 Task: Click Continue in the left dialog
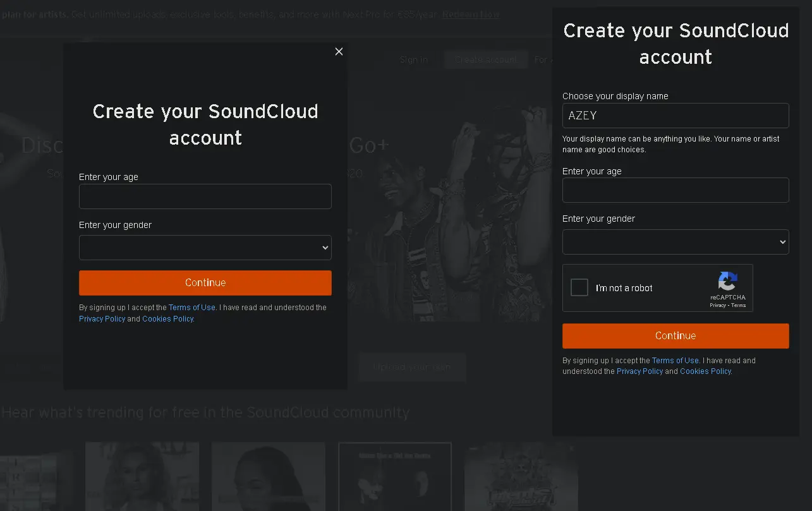pos(205,283)
